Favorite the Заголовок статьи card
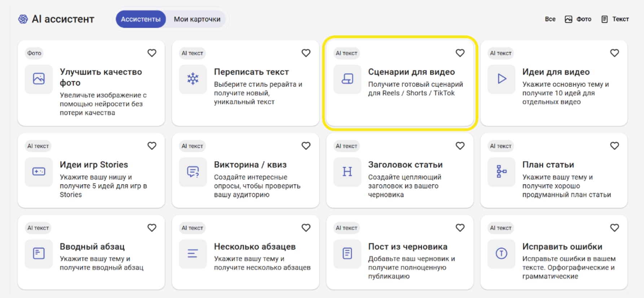Screen dimensions: 644x298 (460, 146)
